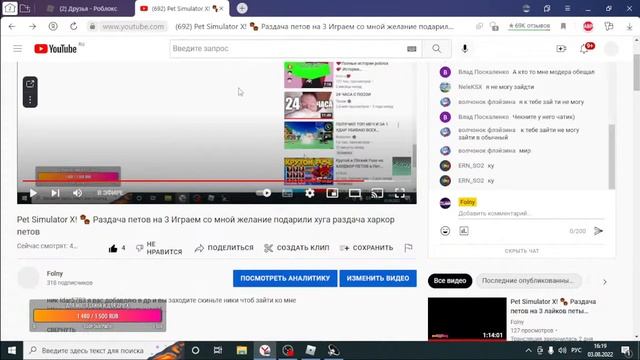Cast video to TV
The width and height of the screenshot is (640, 360).
[377, 193]
